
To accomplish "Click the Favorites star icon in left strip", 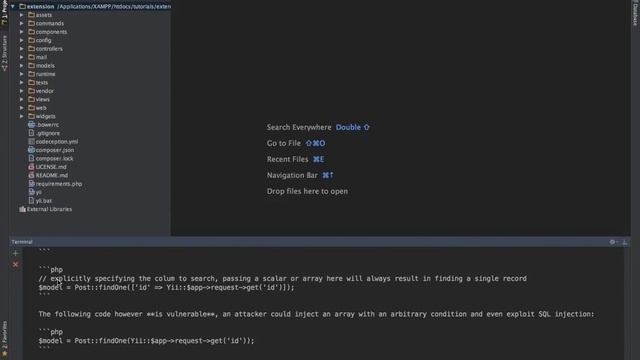I will 4,353.
